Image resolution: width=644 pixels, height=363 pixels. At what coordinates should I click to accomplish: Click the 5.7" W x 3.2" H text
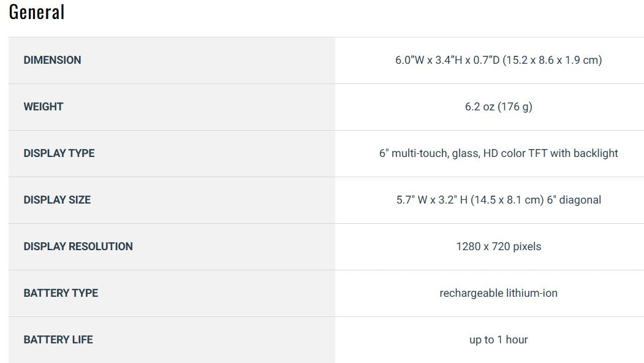431,200
